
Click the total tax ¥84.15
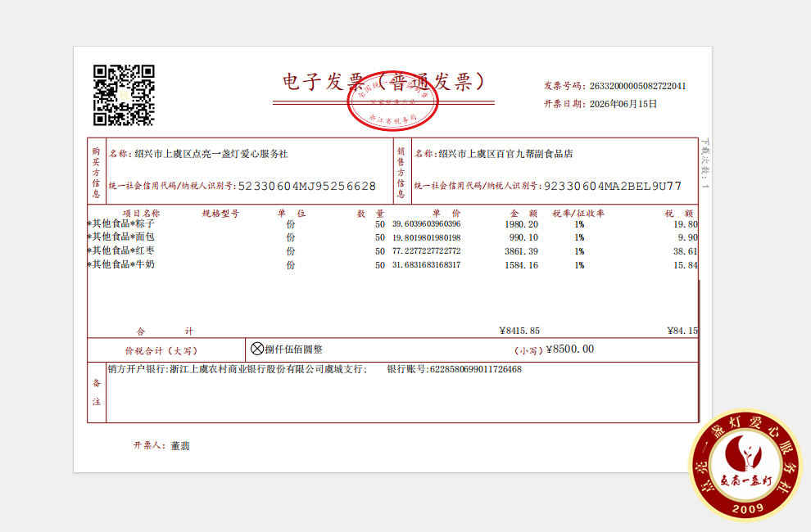click(682, 331)
